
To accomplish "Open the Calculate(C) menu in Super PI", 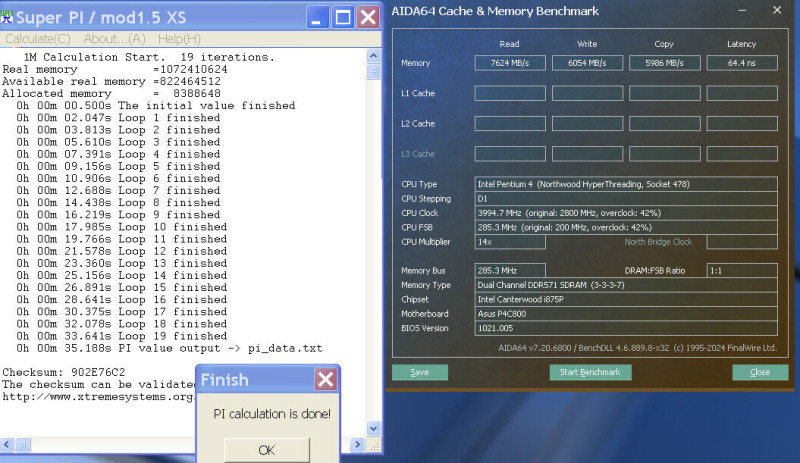I will click(x=38, y=39).
